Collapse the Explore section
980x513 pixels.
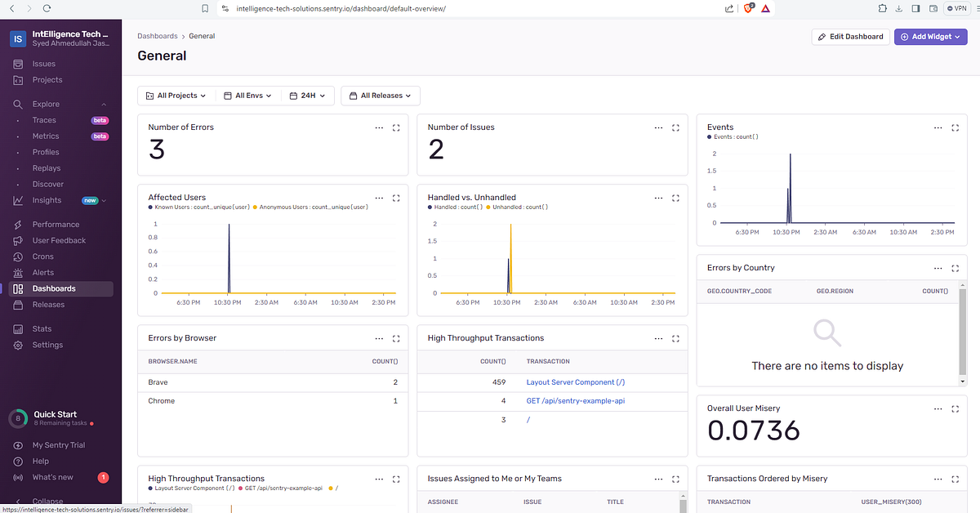click(103, 104)
